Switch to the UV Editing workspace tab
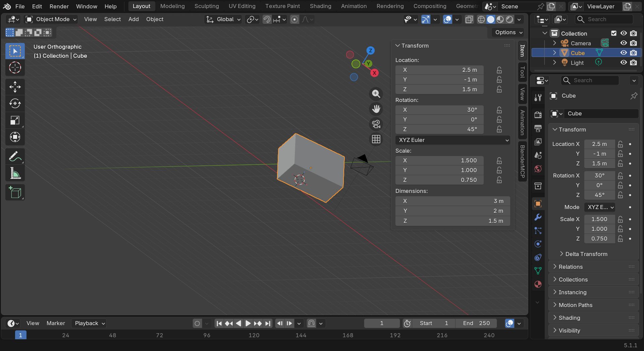 click(242, 6)
